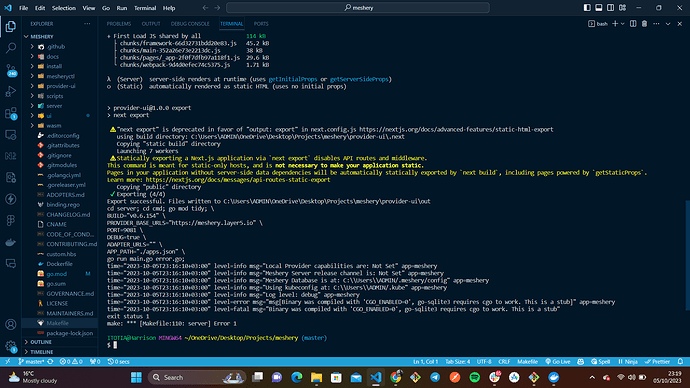
Task: Toggle the primary side bar layout
Action: coord(587,8)
